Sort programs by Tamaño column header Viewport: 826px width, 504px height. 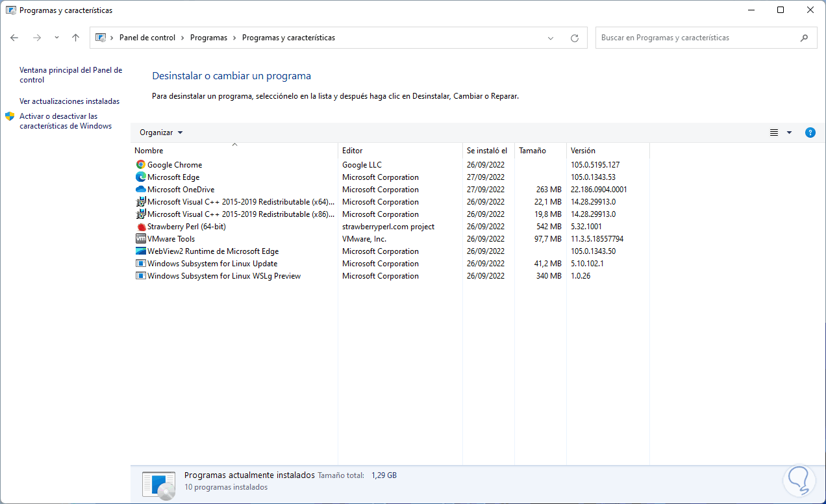tap(532, 151)
